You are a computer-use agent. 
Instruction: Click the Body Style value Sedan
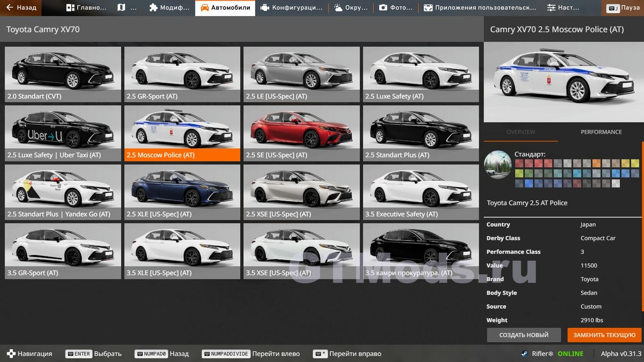[589, 293]
